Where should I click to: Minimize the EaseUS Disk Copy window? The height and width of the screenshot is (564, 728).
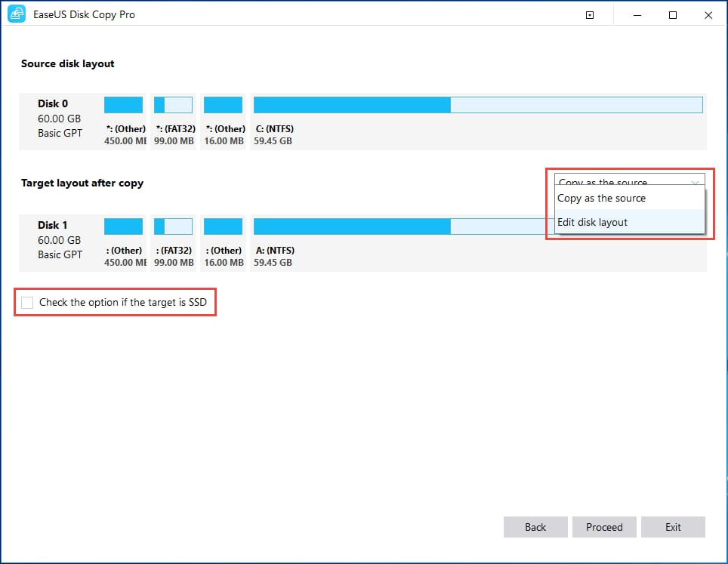pyautogui.click(x=637, y=14)
